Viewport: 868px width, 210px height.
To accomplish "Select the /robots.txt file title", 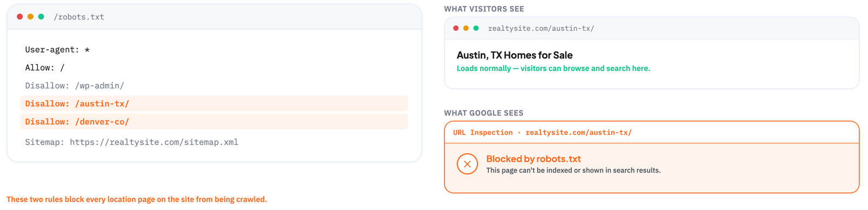I will click(x=79, y=17).
